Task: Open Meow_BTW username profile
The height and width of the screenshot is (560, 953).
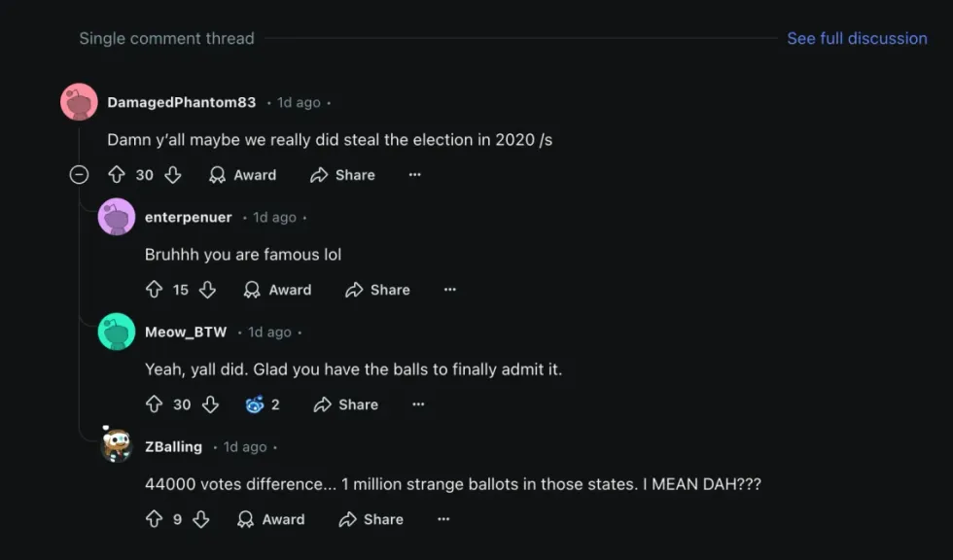Action: [186, 332]
